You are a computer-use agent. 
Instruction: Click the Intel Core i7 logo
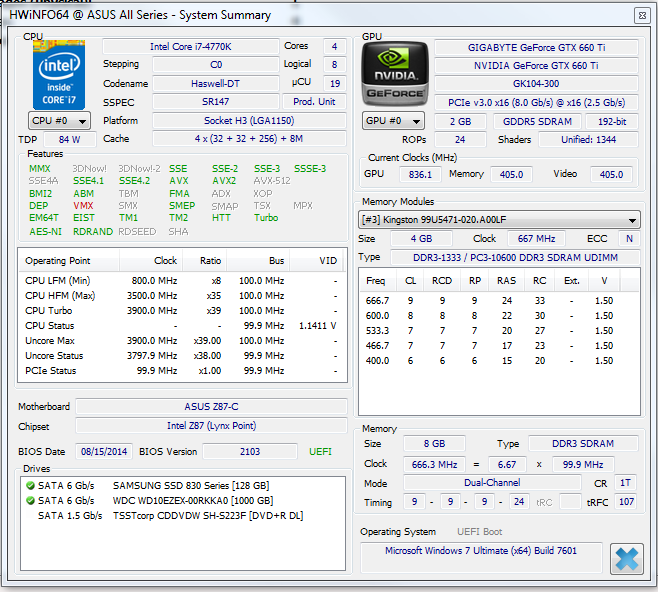[x=59, y=75]
